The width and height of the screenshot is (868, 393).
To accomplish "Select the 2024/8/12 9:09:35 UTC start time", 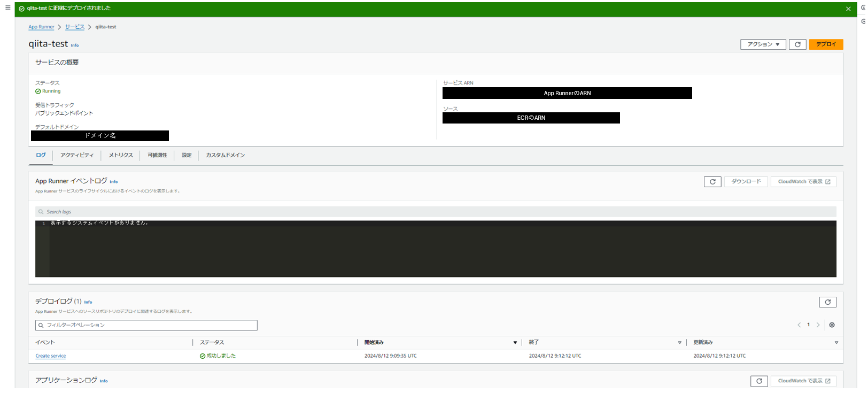I will (391, 356).
